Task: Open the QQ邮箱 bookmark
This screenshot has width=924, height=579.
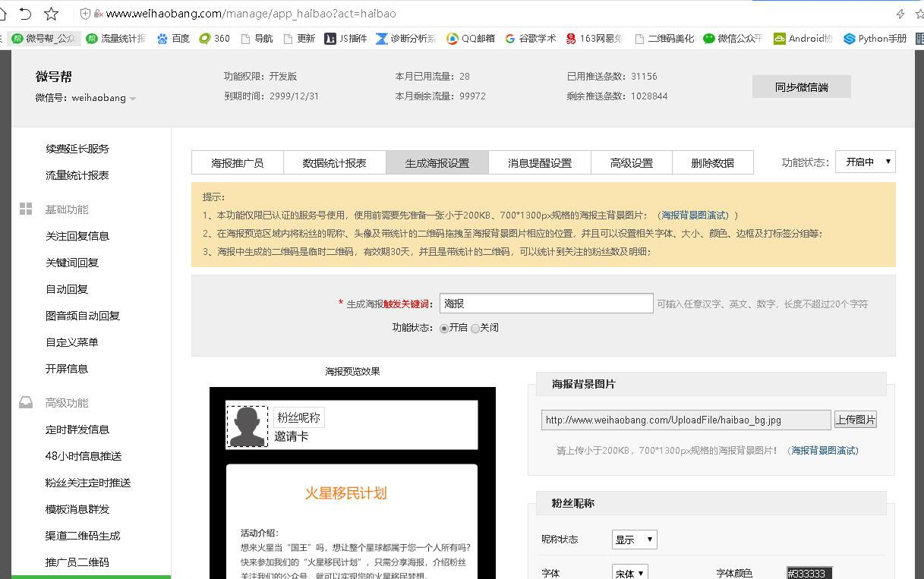Action: (x=471, y=38)
